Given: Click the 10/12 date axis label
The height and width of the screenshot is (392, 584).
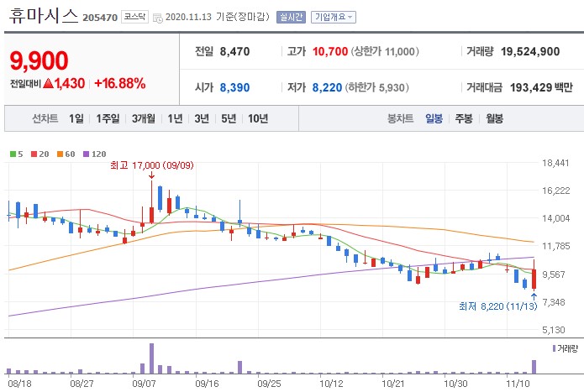Looking at the screenshot, I should coord(331,383).
